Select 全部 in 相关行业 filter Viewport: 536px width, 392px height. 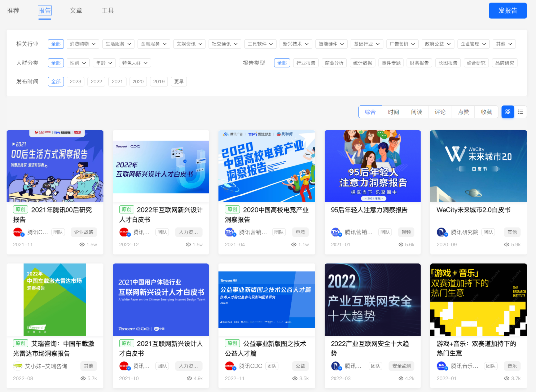[56, 44]
